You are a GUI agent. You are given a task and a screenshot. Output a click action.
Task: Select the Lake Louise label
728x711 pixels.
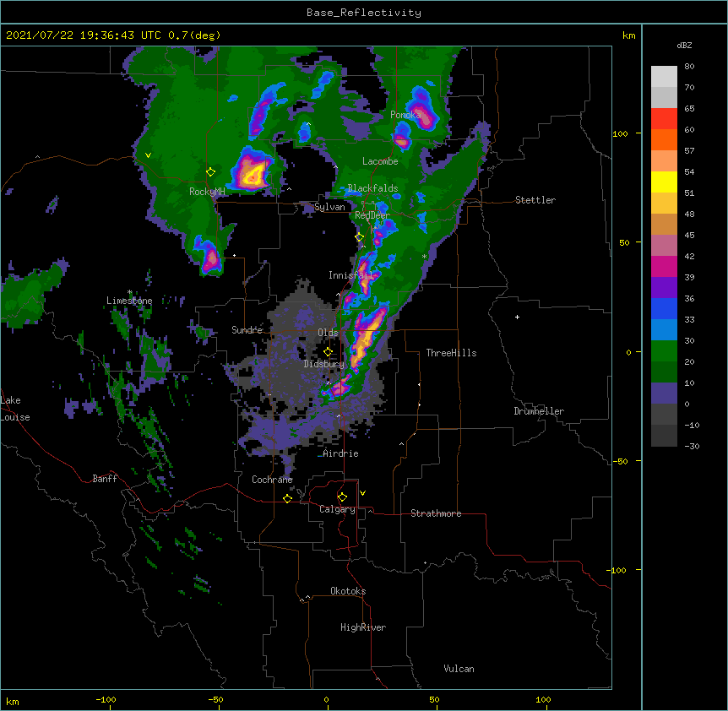click(x=15, y=409)
